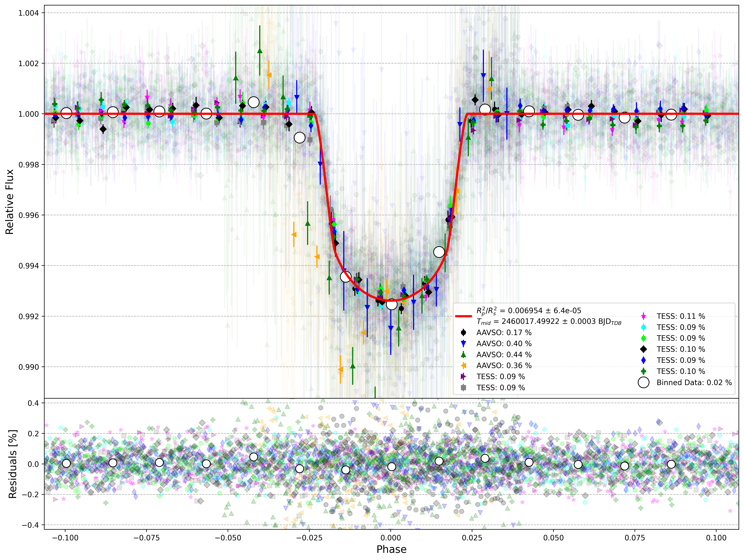Click the black circle marker beside AAVSO: 0.17 %
The width and height of the screenshot is (744, 560).
[463, 332]
